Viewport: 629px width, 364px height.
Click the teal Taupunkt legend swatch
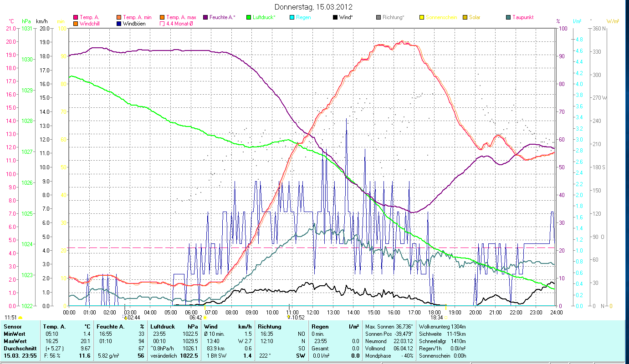(x=508, y=17)
